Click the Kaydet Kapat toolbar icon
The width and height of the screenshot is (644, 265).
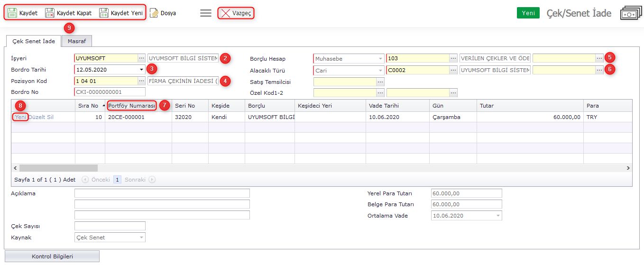[x=50, y=13]
